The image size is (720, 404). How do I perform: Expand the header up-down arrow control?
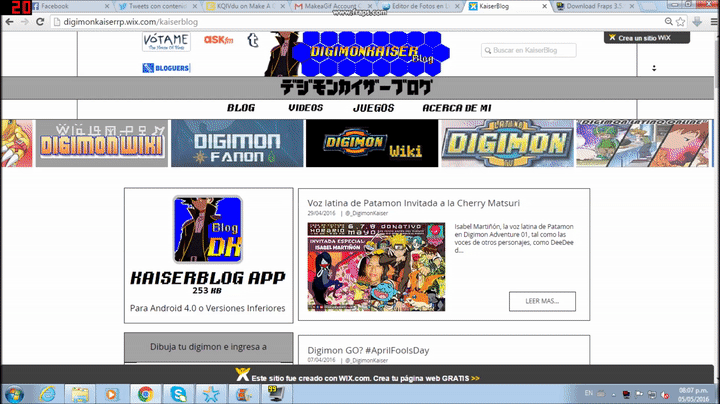pos(654,68)
